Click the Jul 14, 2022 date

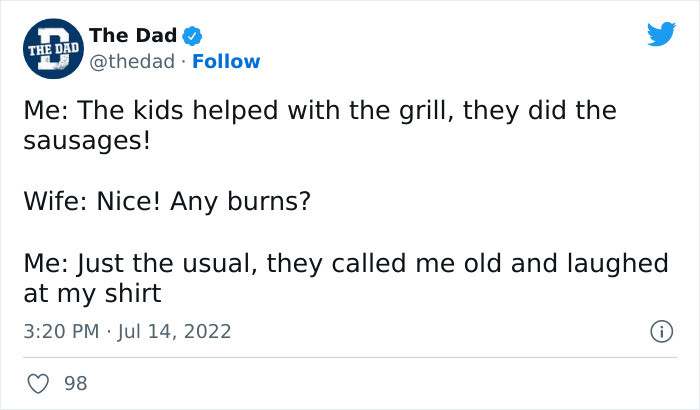(173, 331)
